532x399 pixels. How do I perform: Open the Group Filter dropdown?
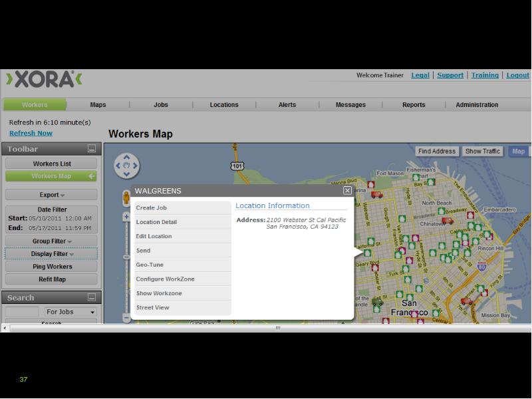(x=51, y=241)
